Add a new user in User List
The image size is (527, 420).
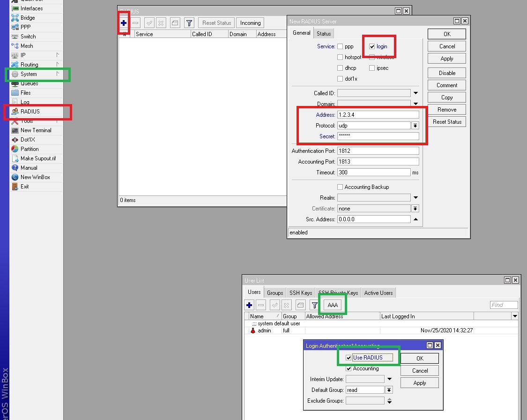coord(249,305)
